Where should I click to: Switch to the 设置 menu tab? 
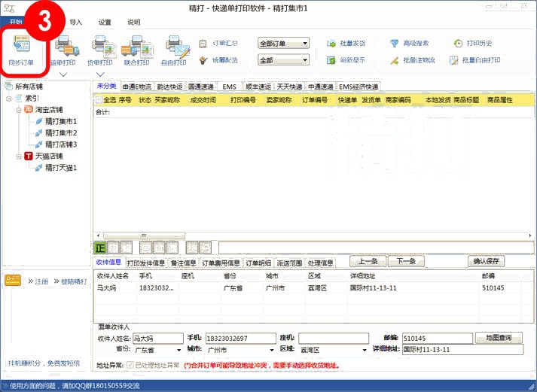[105, 23]
